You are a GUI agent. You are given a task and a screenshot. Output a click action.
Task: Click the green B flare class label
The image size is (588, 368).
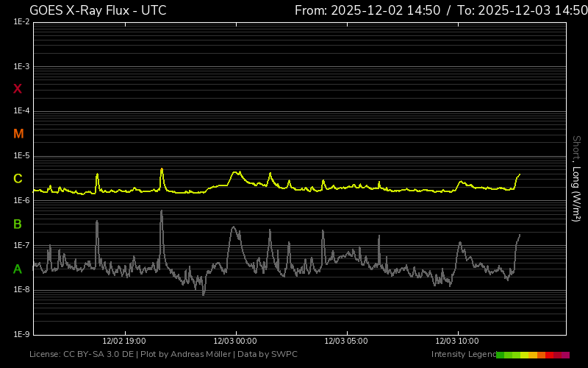[18, 224]
